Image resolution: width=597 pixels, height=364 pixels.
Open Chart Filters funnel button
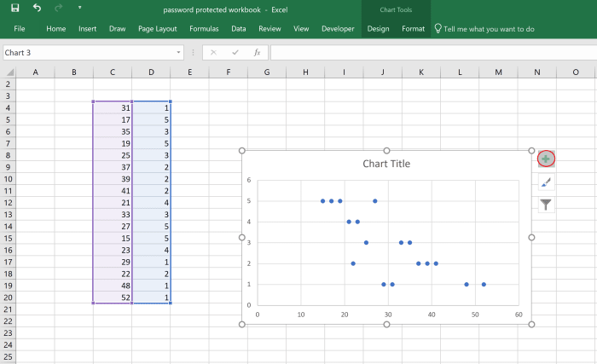(x=546, y=204)
